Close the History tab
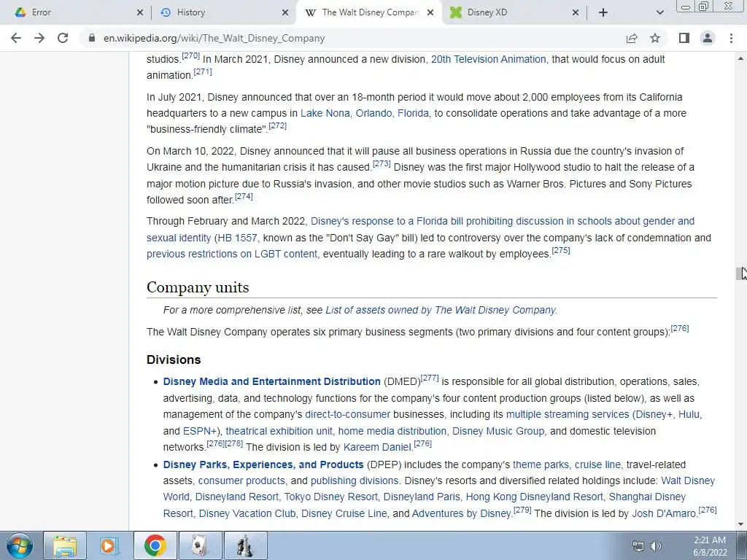 point(285,12)
